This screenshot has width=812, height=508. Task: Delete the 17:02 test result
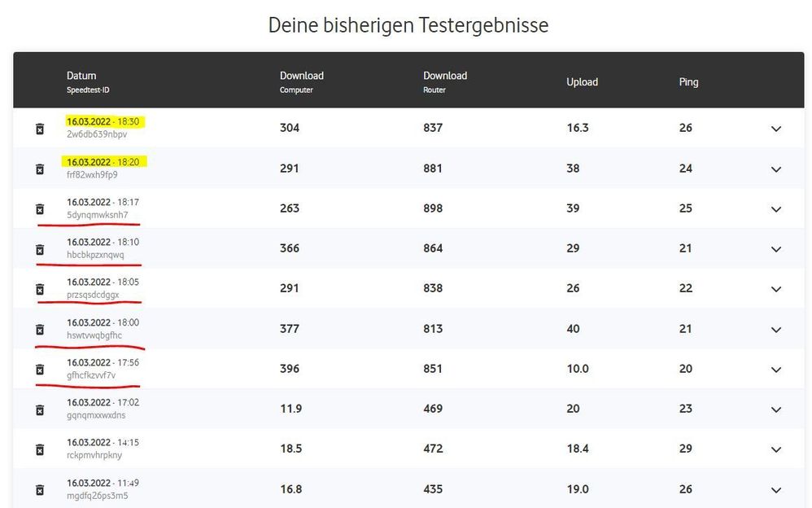point(39,409)
